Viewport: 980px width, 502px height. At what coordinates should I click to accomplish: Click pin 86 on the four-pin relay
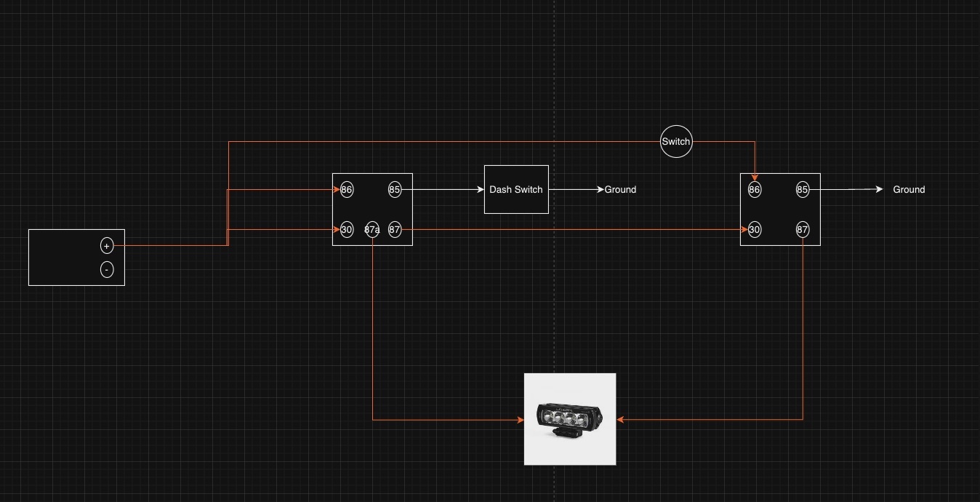pos(755,190)
